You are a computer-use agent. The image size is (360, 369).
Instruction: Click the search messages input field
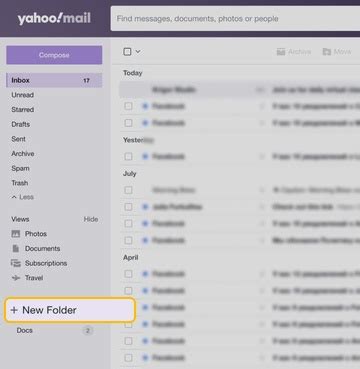click(235, 19)
